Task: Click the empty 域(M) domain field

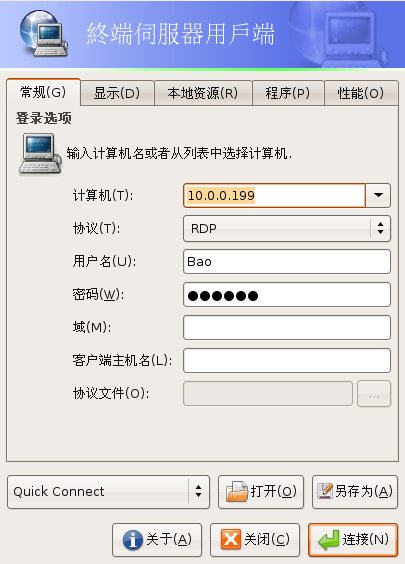Action: click(287, 328)
